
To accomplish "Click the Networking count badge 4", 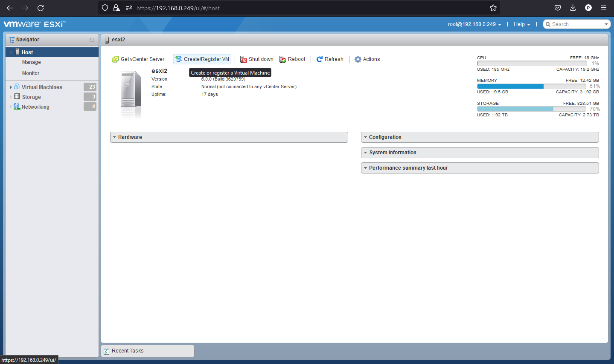I will [90, 107].
